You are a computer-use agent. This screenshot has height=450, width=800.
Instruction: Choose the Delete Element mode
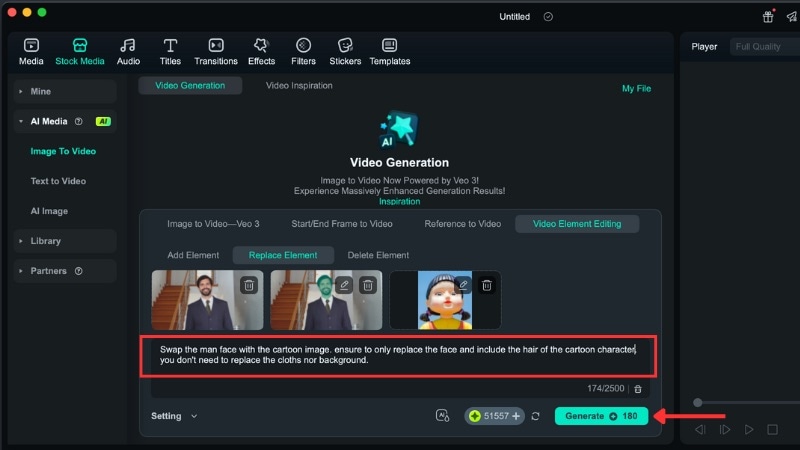pyautogui.click(x=378, y=255)
